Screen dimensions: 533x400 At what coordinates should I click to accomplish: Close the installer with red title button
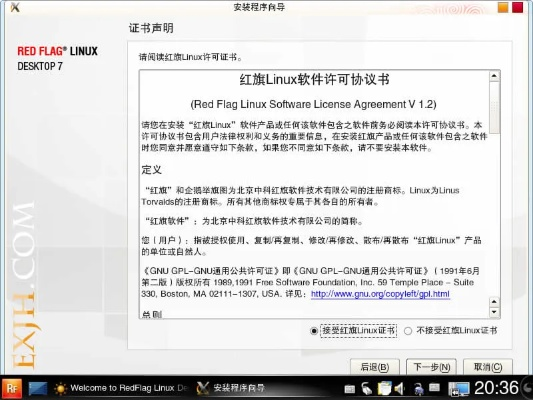(518, 7)
